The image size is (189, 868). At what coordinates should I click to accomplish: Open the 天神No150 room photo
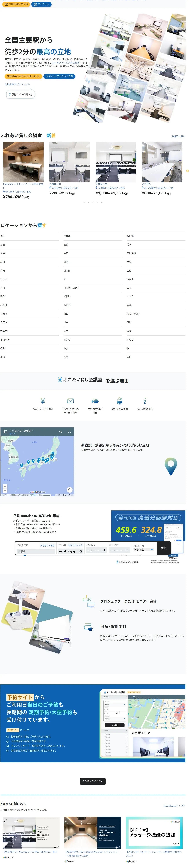(x=116, y=162)
